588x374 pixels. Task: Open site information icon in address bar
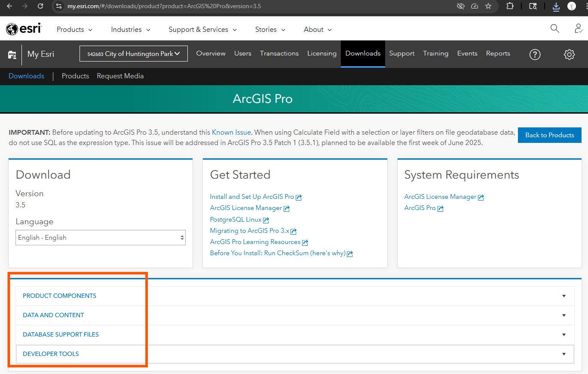click(59, 6)
